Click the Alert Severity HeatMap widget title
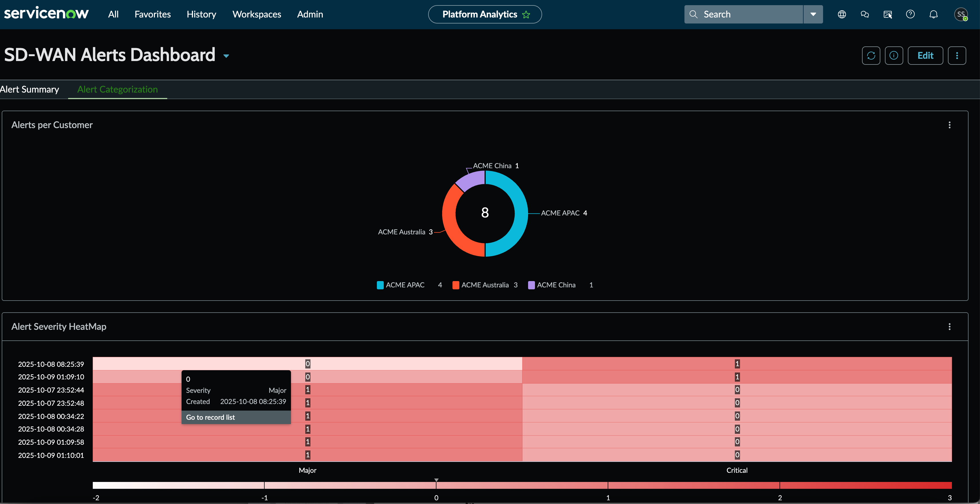 [59, 327]
